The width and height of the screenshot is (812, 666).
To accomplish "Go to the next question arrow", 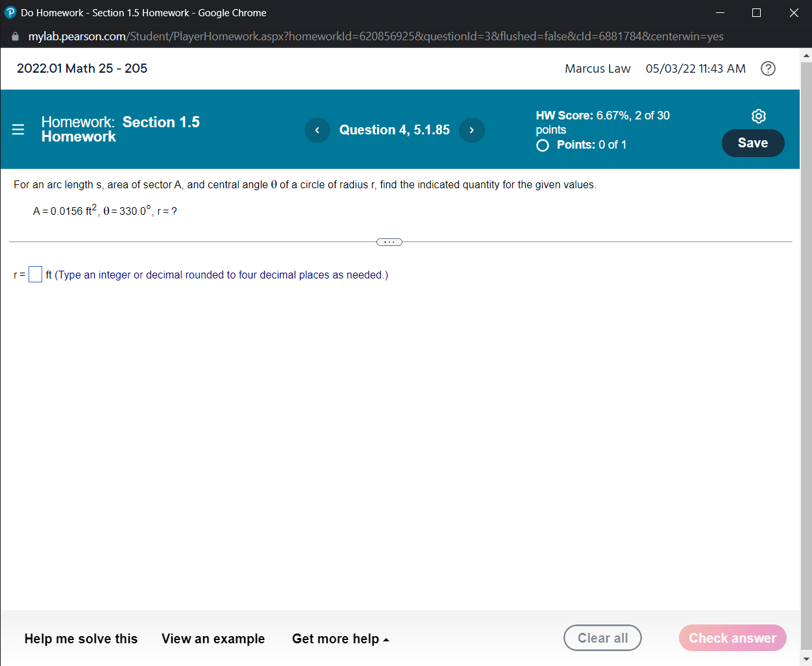I will coord(472,130).
